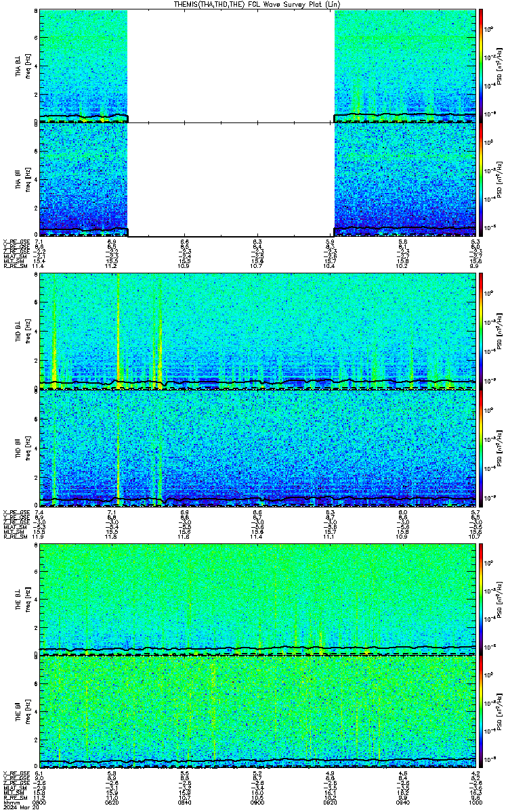Viewport: 508px width, 812px height.
Task: Click the 0920 time tick label
Action: point(332,803)
